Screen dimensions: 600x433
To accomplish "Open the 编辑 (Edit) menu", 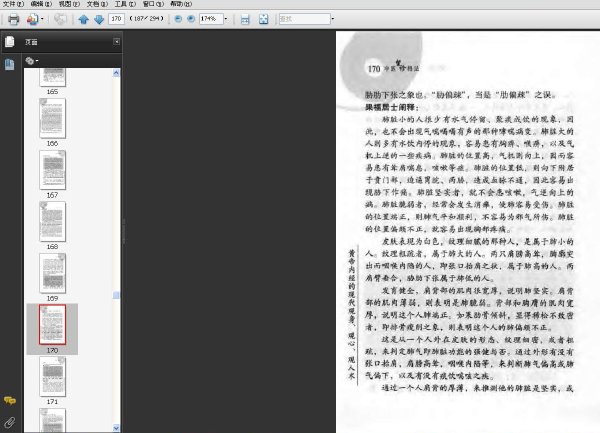I will (41, 4).
